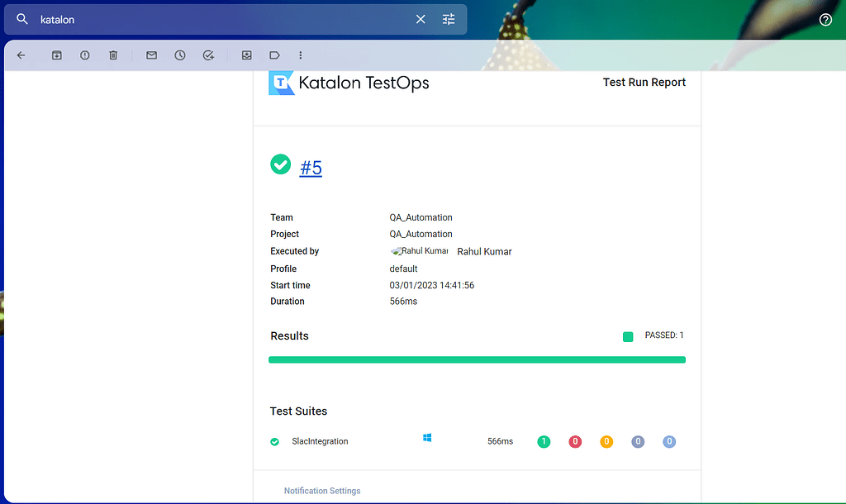Move the email to another folder
This screenshot has height=504, width=846.
pyautogui.click(x=246, y=55)
